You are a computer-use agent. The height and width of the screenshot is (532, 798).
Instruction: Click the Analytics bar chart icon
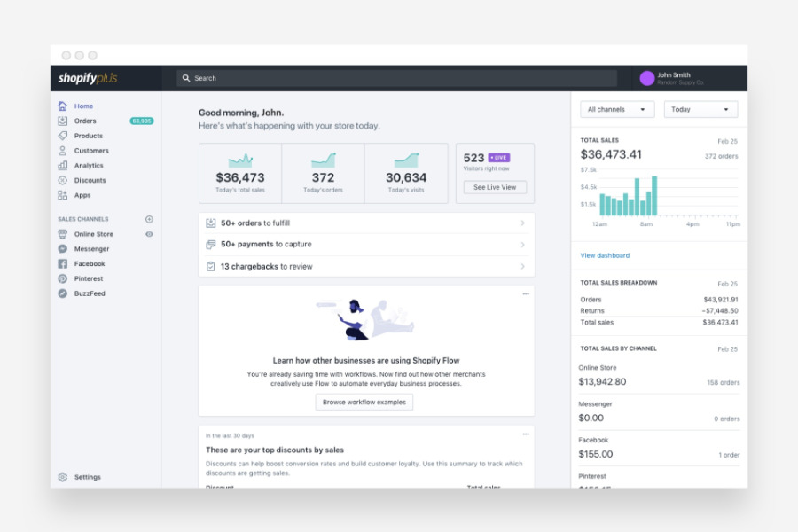62,166
